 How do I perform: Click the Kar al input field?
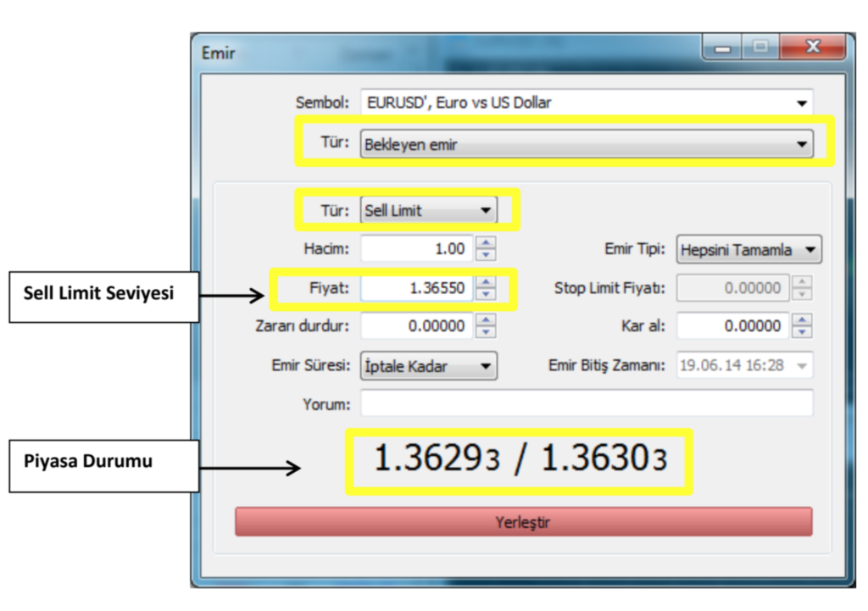(733, 326)
